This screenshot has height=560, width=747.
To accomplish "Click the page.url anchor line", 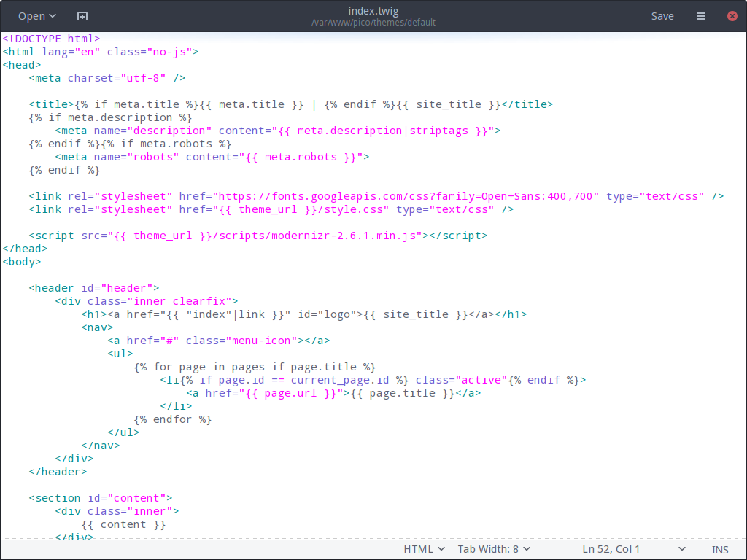I will coord(333,393).
